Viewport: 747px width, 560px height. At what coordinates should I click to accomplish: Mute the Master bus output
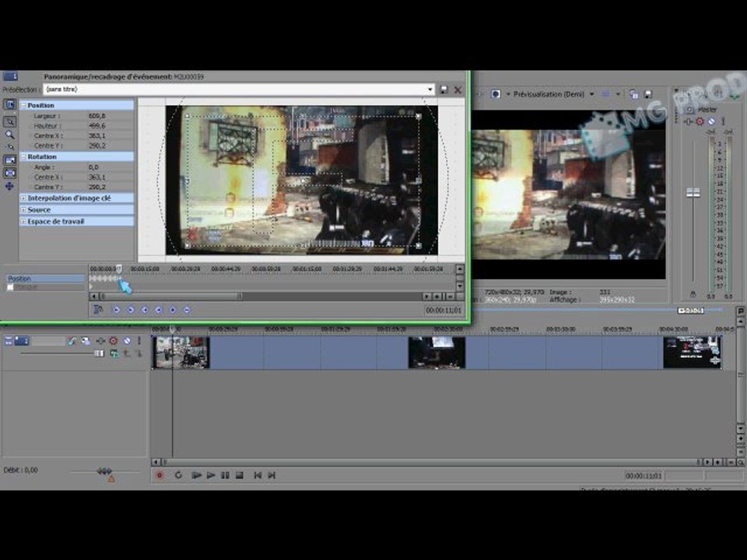point(711,121)
